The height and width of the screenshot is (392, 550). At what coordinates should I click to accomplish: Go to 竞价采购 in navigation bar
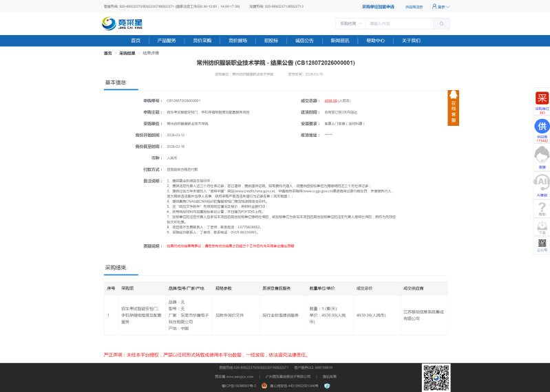tap(202, 41)
